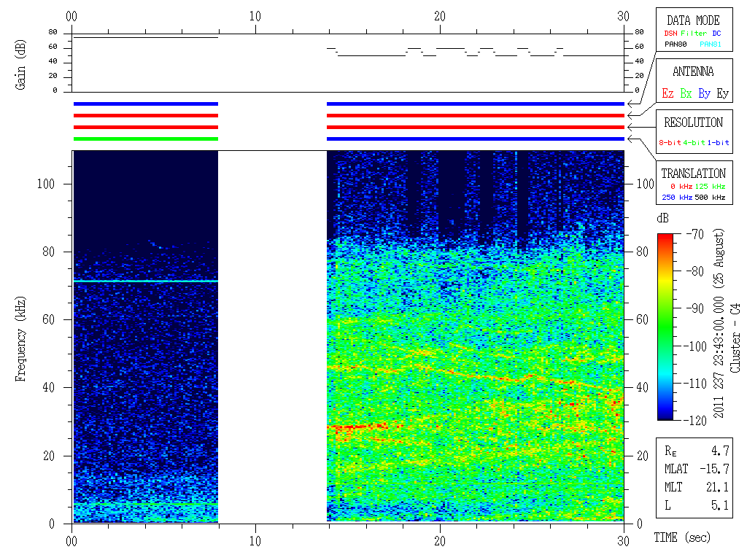Select the blue By antenna label
The image size is (747, 560).
(x=704, y=93)
